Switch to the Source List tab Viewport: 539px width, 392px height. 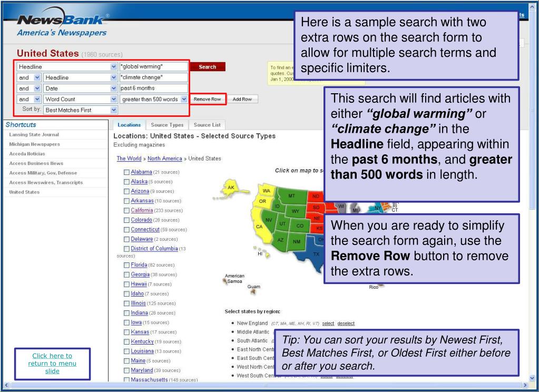(x=207, y=125)
